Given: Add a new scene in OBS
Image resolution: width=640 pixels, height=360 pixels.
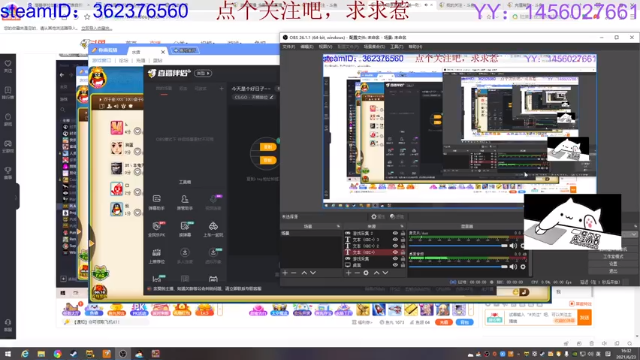Looking at the screenshot, I should click(285, 273).
